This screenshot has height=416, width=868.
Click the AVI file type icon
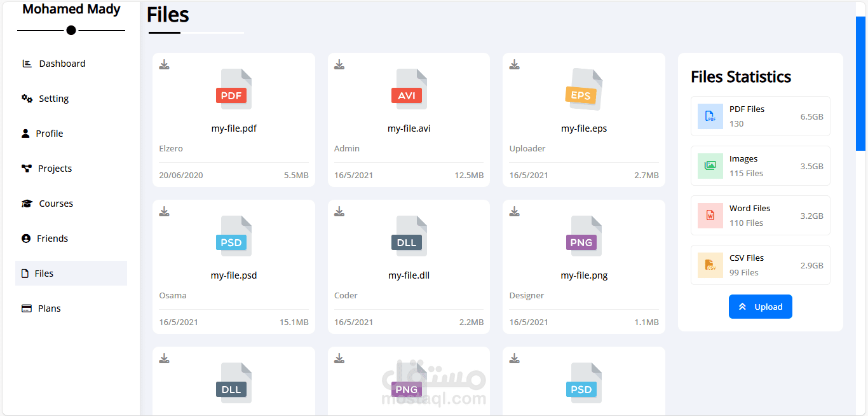click(409, 89)
